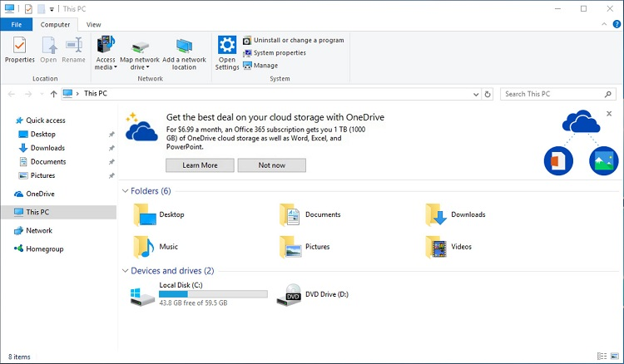Expand address bar root chevron
624x364 pixels.
[x=77, y=94]
